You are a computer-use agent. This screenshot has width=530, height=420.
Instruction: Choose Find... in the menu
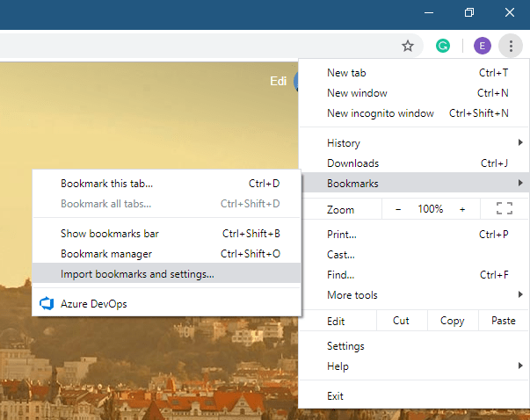414,275
